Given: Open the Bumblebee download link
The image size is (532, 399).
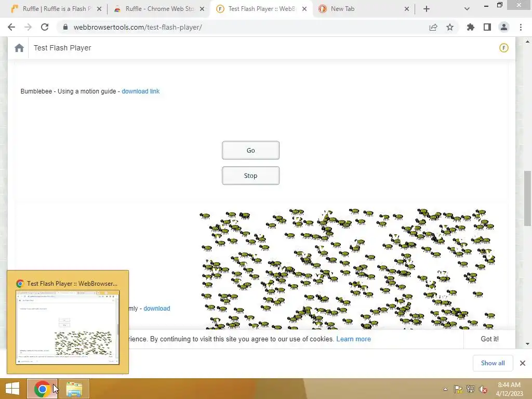Looking at the screenshot, I should coord(140,91).
